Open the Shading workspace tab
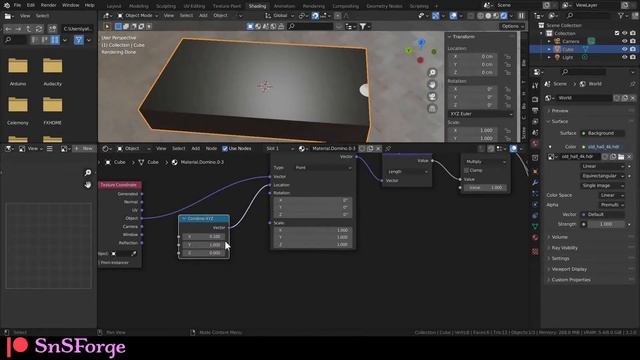This screenshot has height=360, width=640. point(257,6)
